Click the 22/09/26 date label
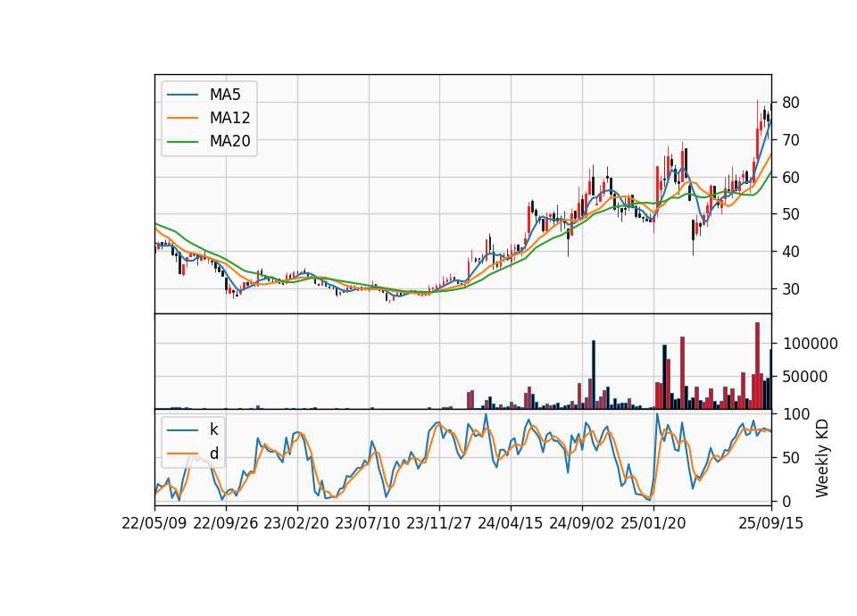This screenshot has height=616, width=857. click(x=226, y=524)
